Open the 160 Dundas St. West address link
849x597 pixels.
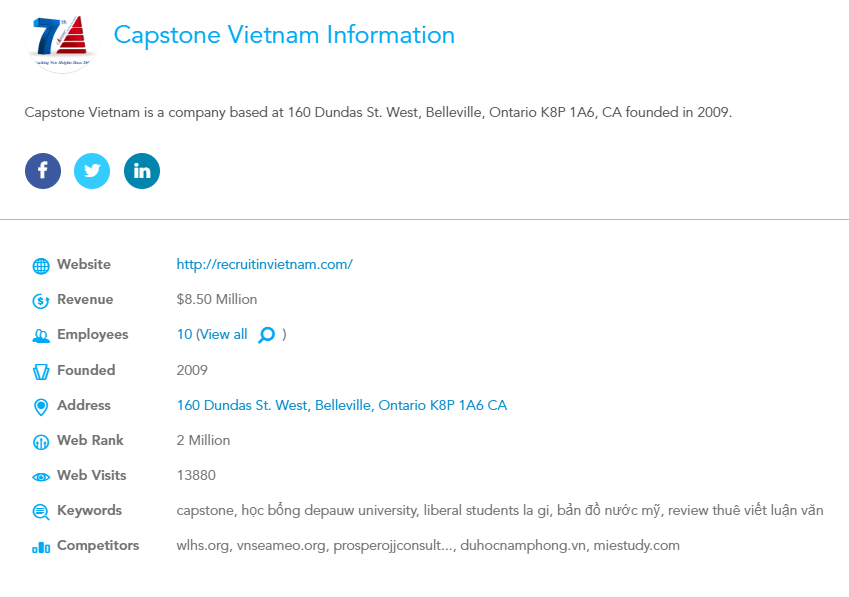(x=341, y=405)
